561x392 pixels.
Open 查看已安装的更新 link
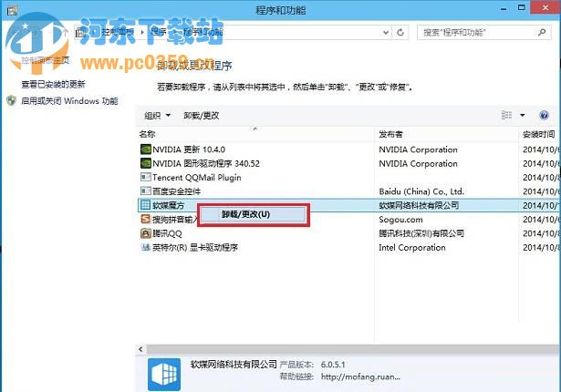53,85
